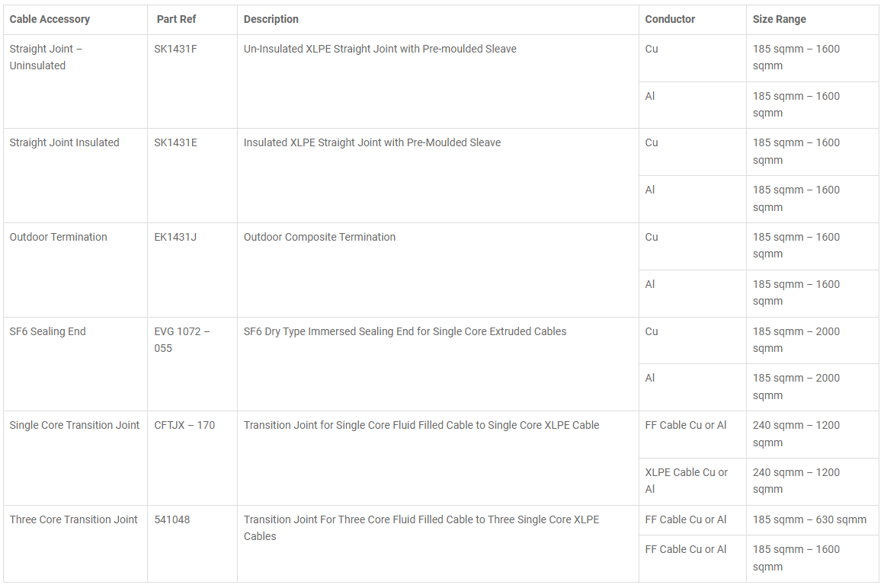Click the Part Ref column header
The image size is (884, 588).
176,19
